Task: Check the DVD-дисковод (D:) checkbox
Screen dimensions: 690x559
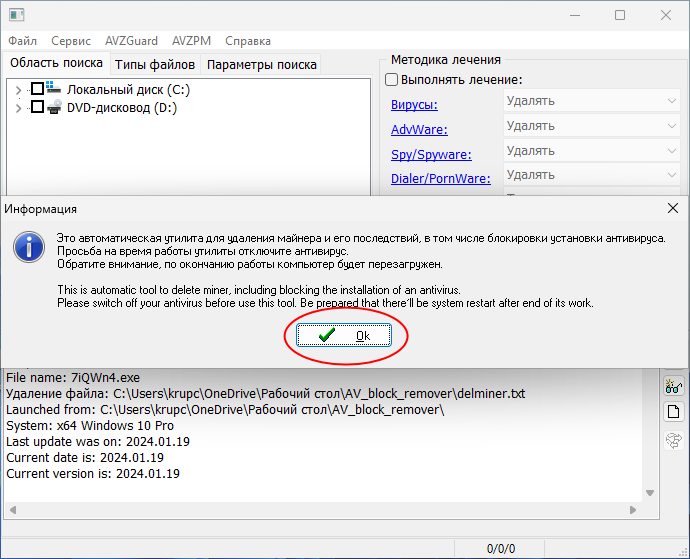Action: (x=37, y=107)
